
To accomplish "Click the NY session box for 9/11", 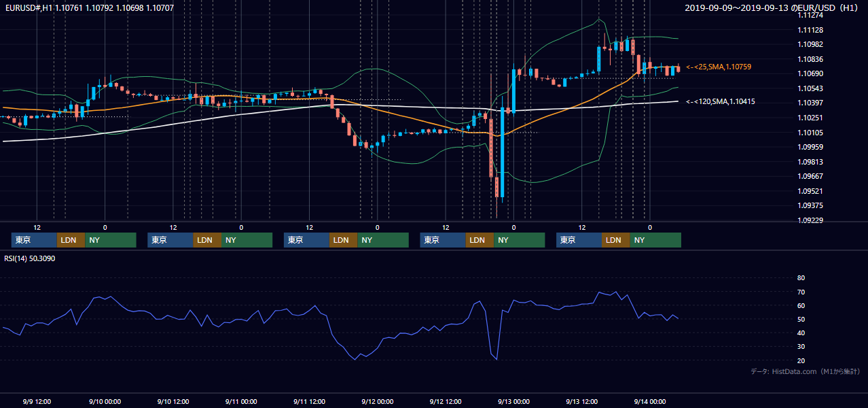I will pyautogui.click(x=383, y=240).
